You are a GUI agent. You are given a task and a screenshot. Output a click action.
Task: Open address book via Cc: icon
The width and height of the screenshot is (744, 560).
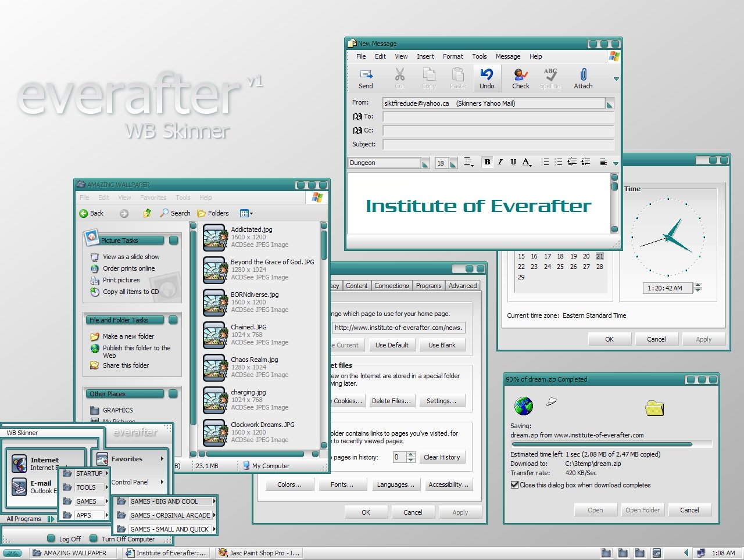[x=358, y=131]
